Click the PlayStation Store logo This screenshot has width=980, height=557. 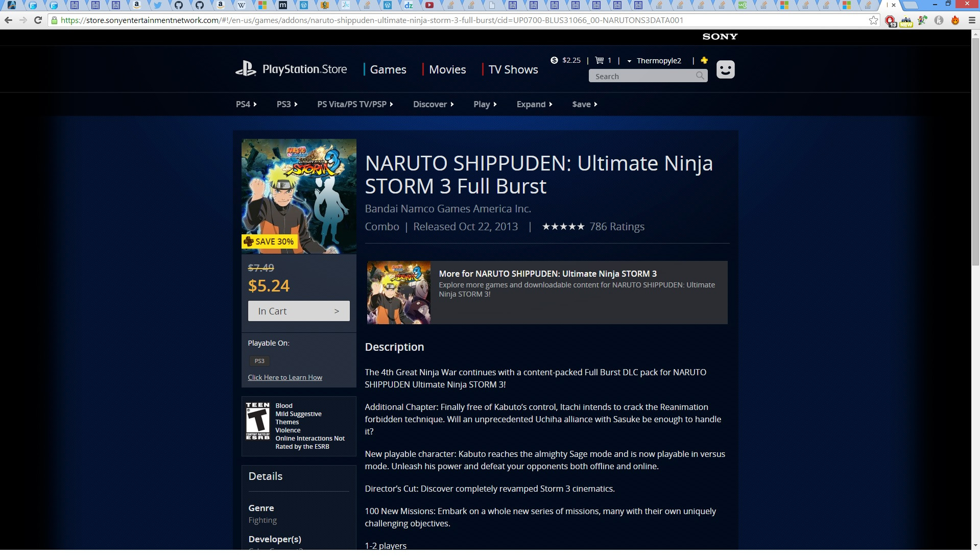click(291, 69)
